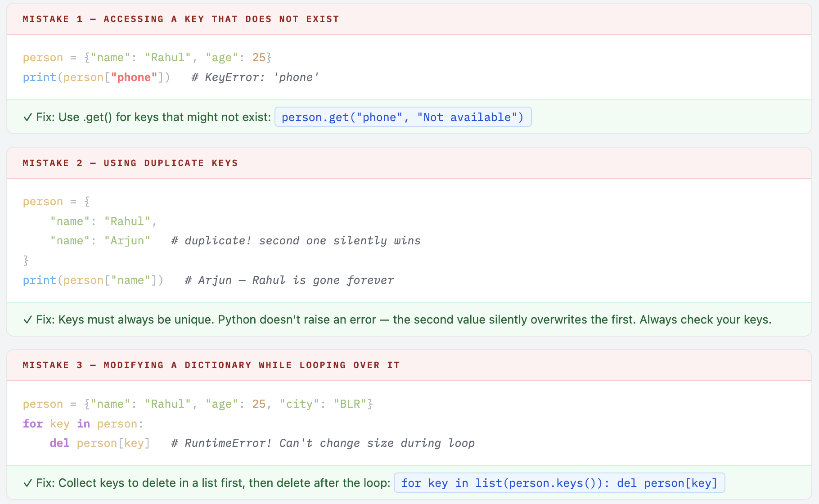This screenshot has height=504, width=819.
Task: Open the Mistake 3 section header
Action: [211, 365]
